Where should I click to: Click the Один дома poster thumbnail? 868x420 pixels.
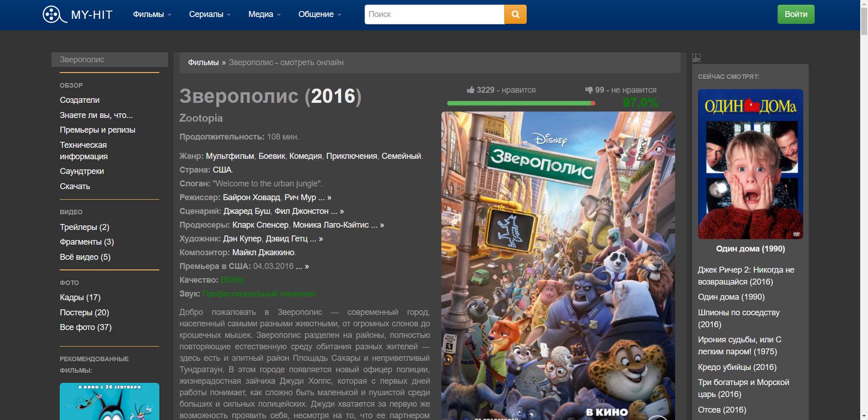click(x=750, y=164)
